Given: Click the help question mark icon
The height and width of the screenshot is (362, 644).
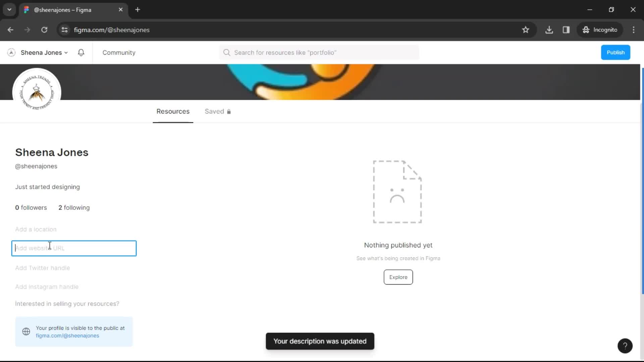Looking at the screenshot, I should coord(626,345).
